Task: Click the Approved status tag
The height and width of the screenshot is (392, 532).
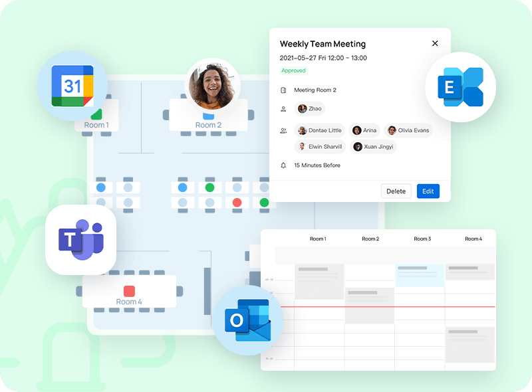Action: [x=293, y=70]
